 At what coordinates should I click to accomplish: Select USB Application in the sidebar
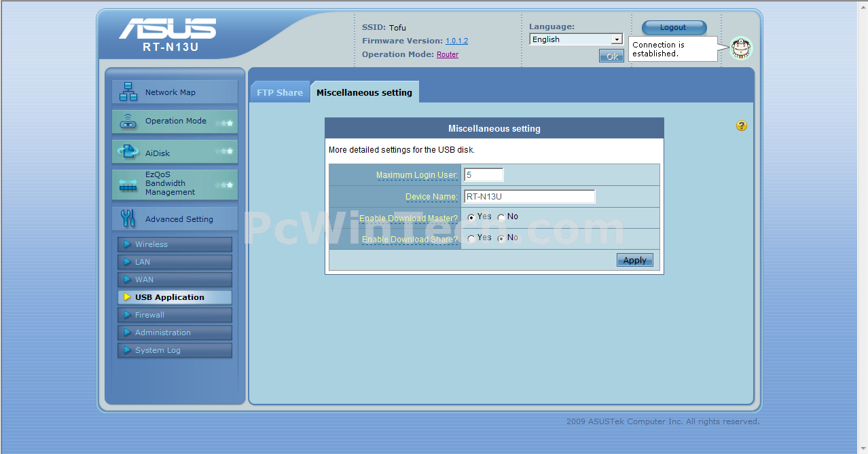point(175,297)
